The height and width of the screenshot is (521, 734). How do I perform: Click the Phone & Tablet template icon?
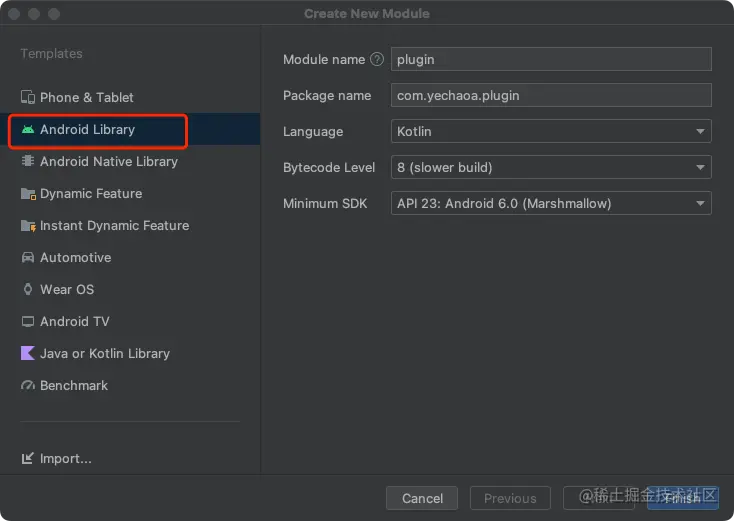[28, 97]
